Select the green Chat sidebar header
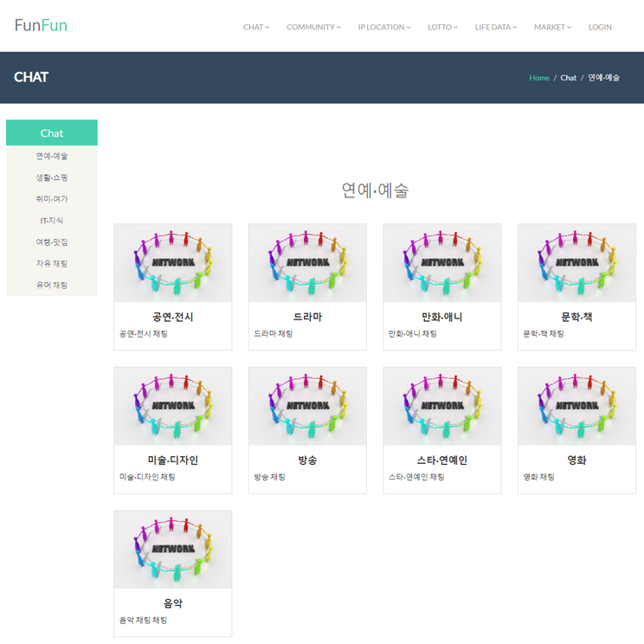The image size is (644, 644). 52,132
